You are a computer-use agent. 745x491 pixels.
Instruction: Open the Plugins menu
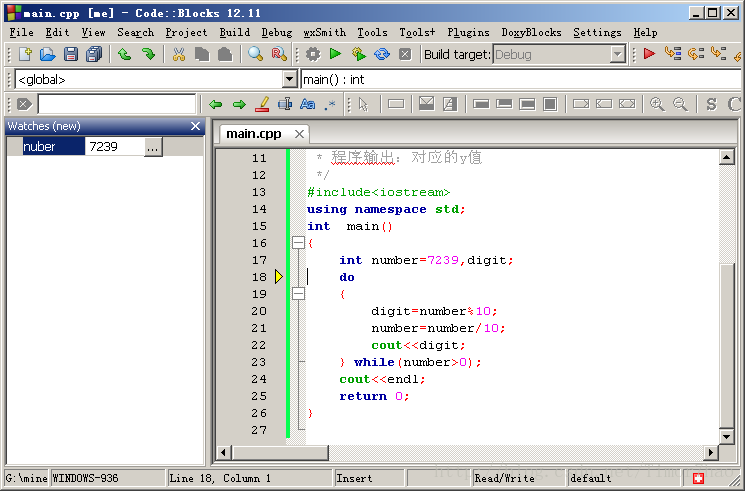pyautogui.click(x=468, y=32)
